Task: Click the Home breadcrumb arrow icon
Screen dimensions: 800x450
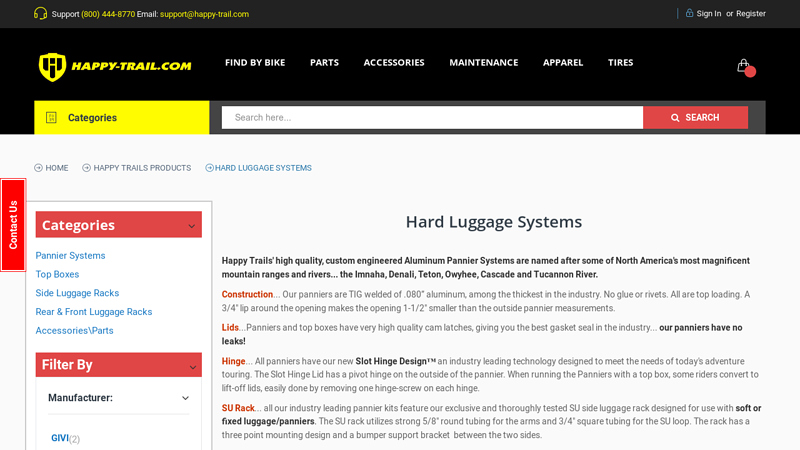Action: coord(39,168)
